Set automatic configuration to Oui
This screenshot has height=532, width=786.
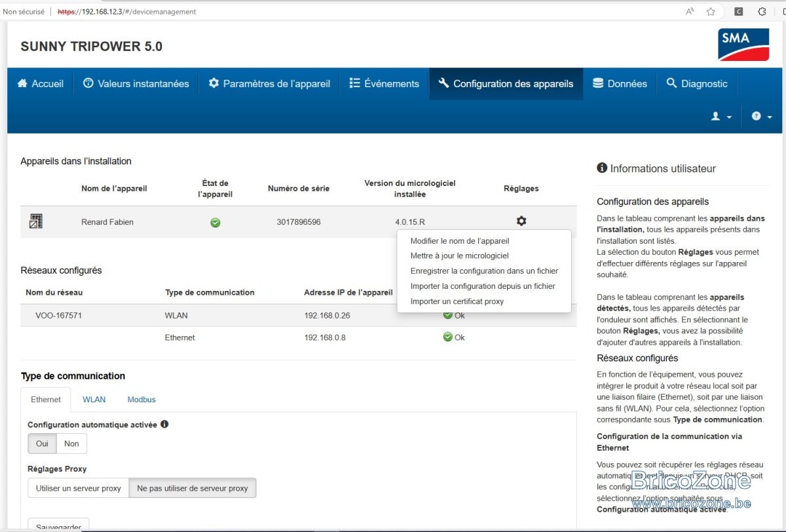[42, 444]
